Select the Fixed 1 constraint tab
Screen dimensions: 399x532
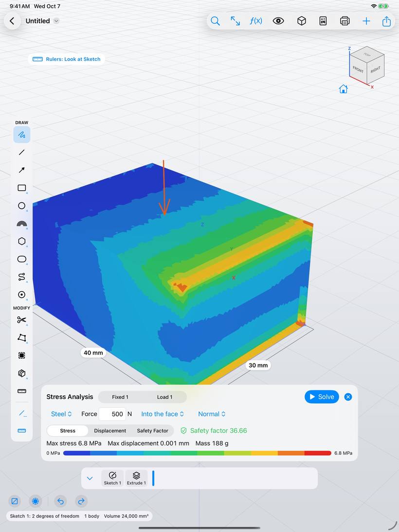pyautogui.click(x=120, y=397)
